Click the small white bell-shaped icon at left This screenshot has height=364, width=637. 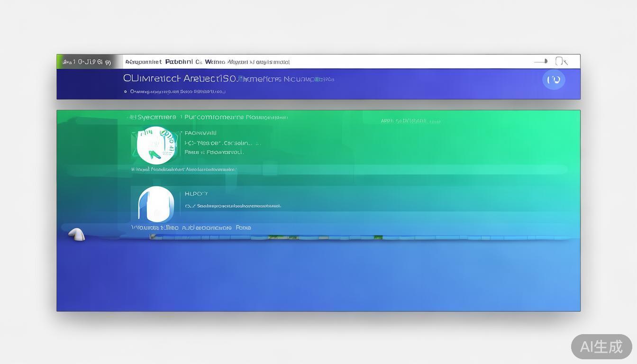pos(76,234)
